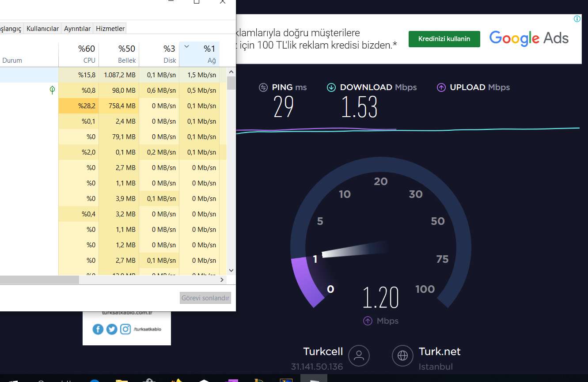Select the 3,9 MB memory cell
This screenshot has width=588, height=382.
[x=119, y=199]
